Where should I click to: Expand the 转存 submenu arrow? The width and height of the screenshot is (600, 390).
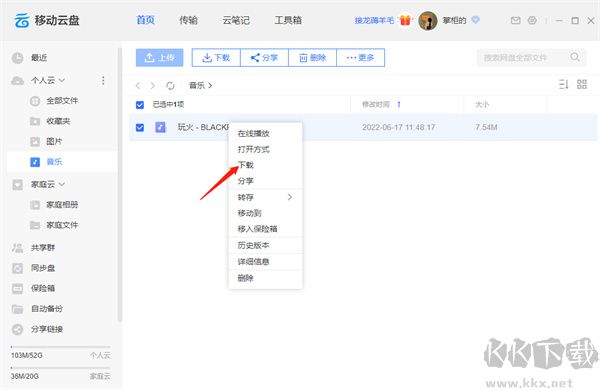click(x=290, y=197)
